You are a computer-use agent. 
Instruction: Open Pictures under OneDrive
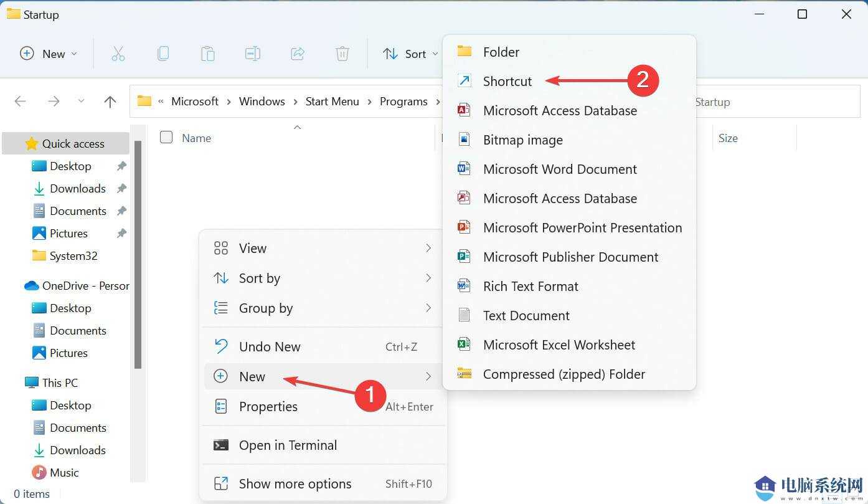tap(68, 353)
